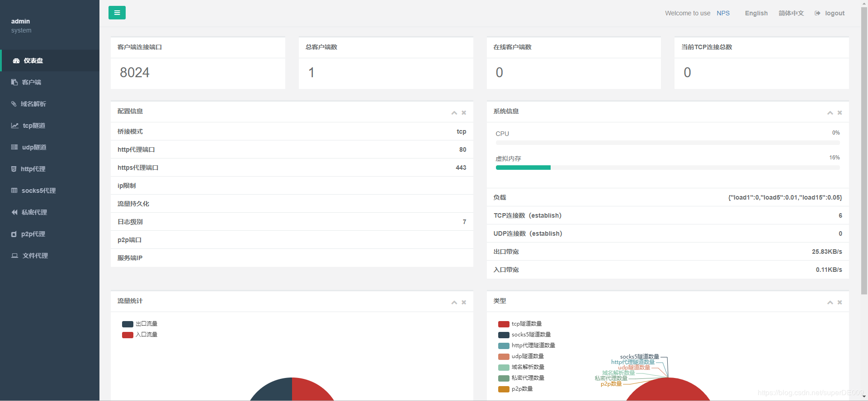
Task: Click the udp隧道 server icon
Action: 14,147
